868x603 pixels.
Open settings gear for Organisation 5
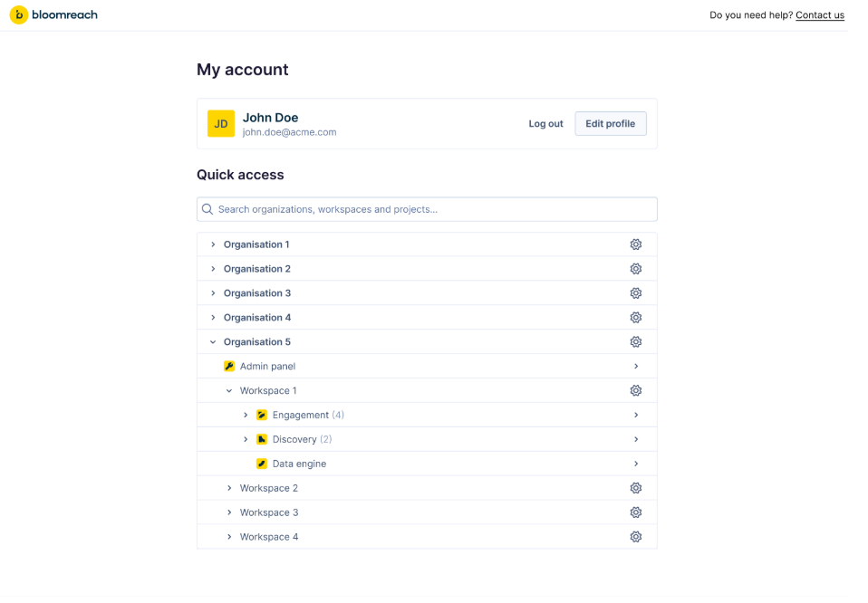coord(635,342)
